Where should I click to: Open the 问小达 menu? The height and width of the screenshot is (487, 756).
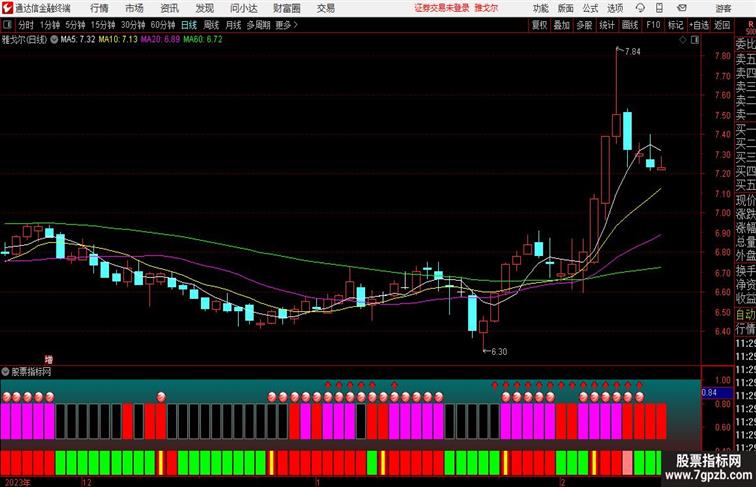pos(243,8)
